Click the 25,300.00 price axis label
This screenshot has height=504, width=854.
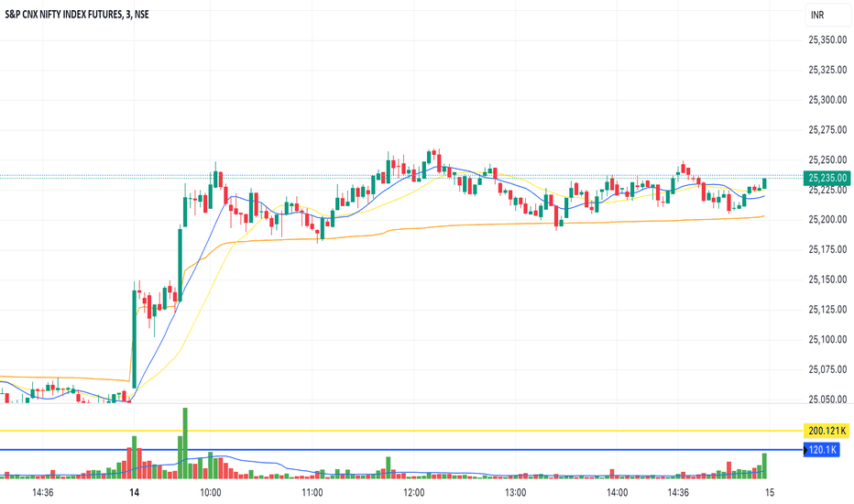pos(827,100)
